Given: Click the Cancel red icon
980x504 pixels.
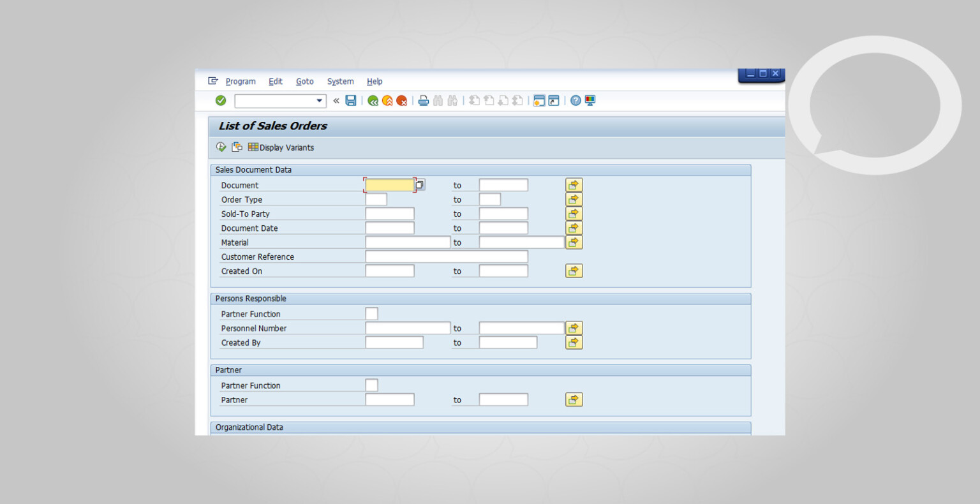Looking at the screenshot, I should coord(402,100).
